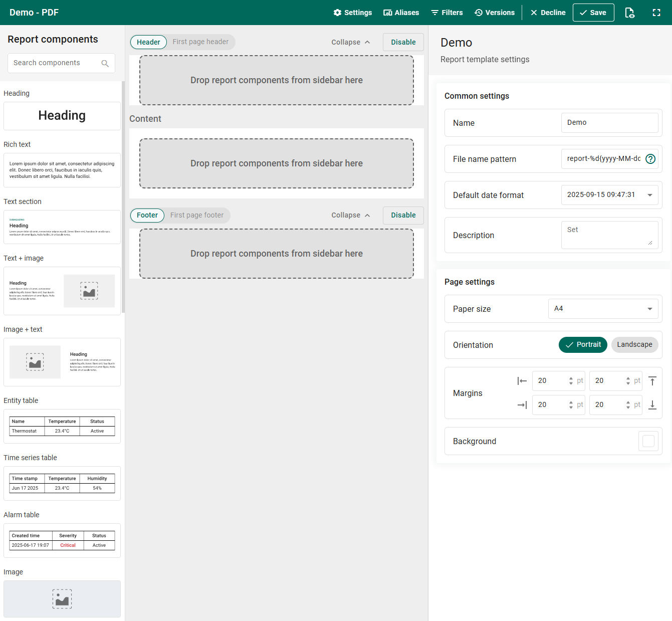Click the Save button
Image resolution: width=672 pixels, height=621 pixels.
point(593,13)
